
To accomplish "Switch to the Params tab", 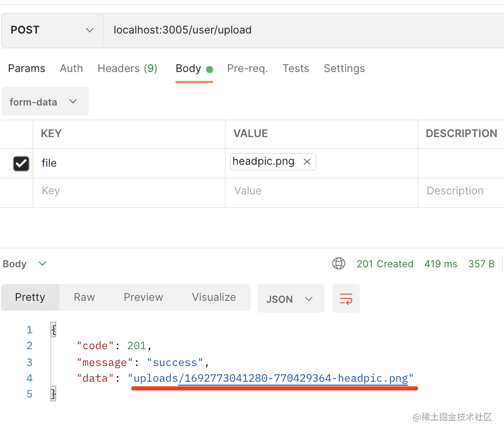I will (x=27, y=69).
